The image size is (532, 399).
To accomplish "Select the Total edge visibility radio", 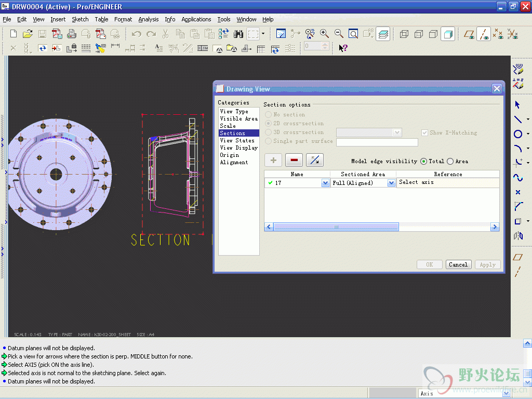I will [423, 162].
